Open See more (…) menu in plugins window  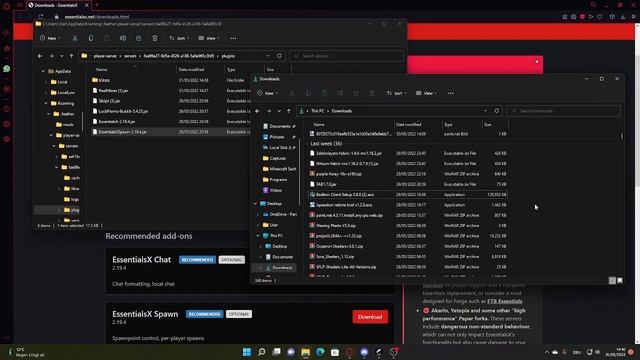[x=233, y=38]
